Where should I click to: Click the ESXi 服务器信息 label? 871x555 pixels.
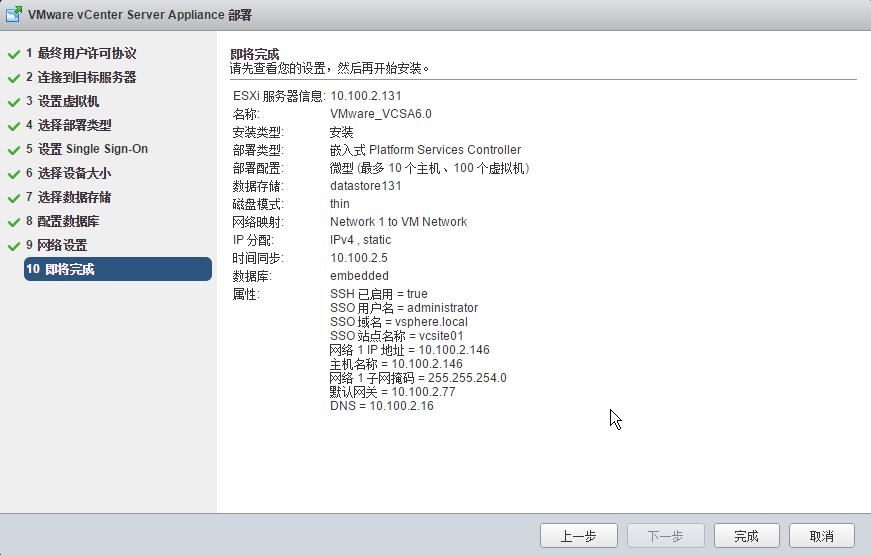(279, 96)
